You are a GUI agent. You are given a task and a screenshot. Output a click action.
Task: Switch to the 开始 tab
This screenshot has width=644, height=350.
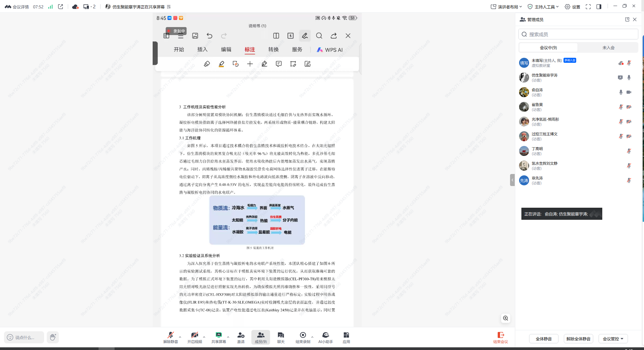(x=179, y=49)
